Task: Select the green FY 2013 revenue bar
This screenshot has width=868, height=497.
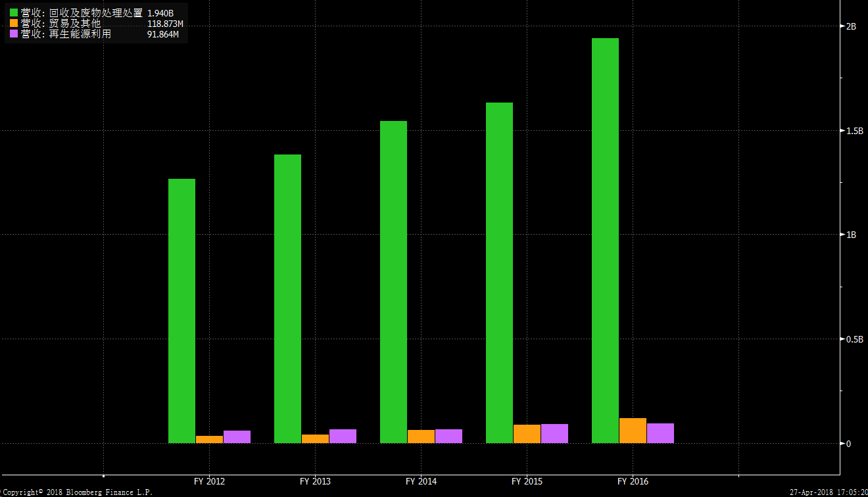Action: [x=287, y=298]
